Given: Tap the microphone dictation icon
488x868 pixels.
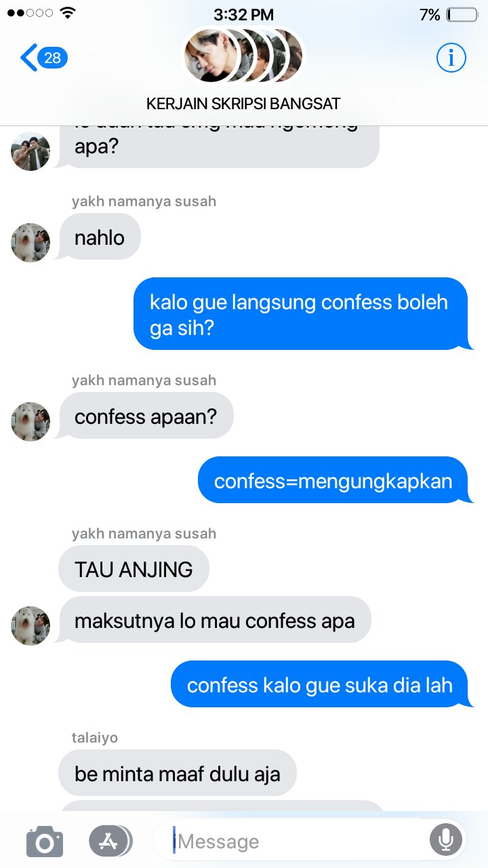Looking at the screenshot, I should click(x=446, y=841).
